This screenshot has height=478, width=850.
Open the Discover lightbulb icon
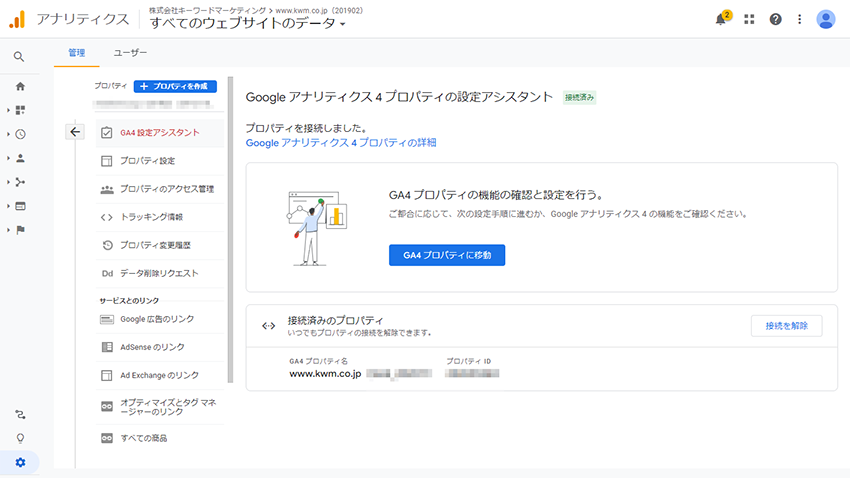click(x=21, y=438)
